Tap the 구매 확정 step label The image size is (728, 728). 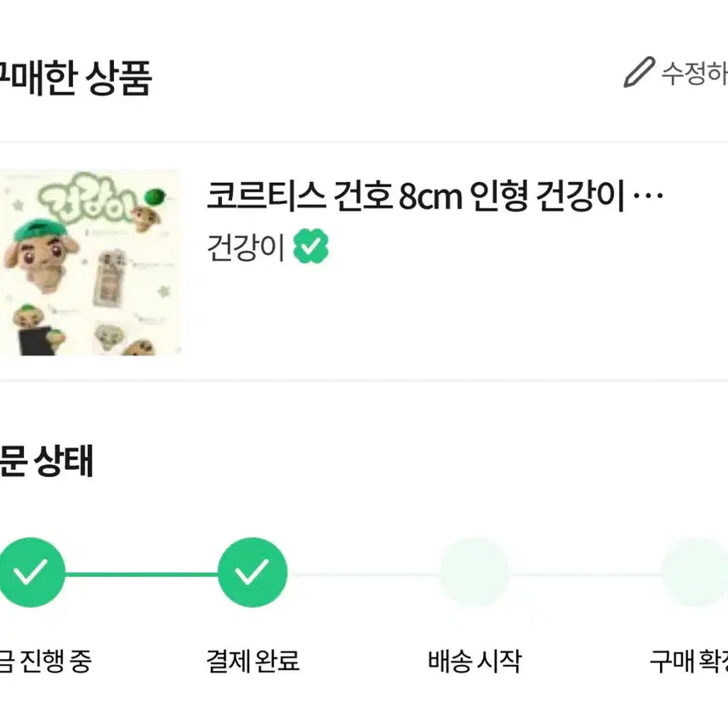tap(689, 661)
